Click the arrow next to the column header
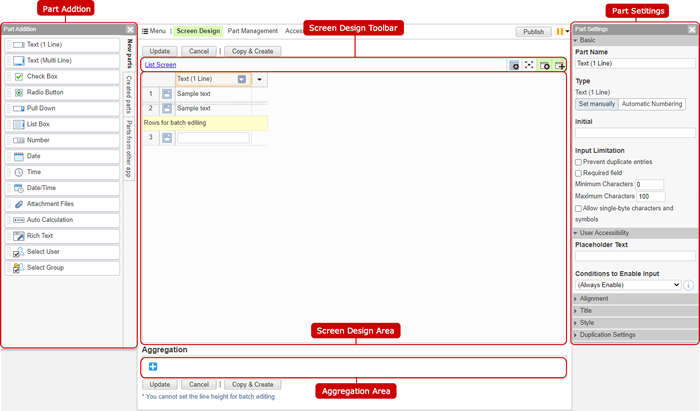Viewport: 700px width, 411px height. coord(259,79)
